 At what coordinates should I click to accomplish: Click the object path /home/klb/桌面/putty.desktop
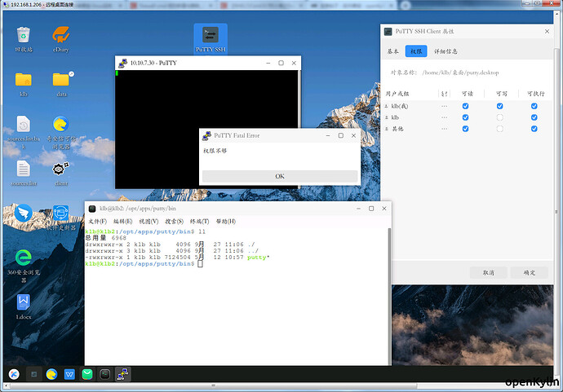tap(461, 73)
